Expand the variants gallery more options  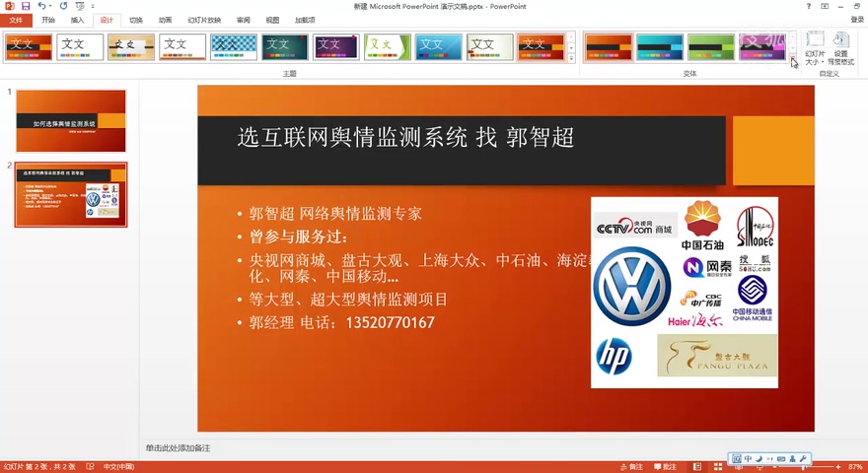point(793,57)
